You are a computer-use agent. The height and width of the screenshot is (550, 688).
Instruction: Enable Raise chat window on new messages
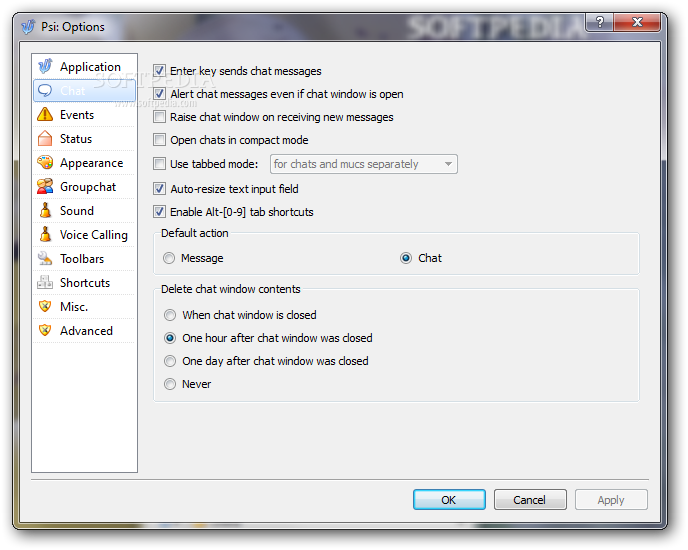click(x=159, y=117)
